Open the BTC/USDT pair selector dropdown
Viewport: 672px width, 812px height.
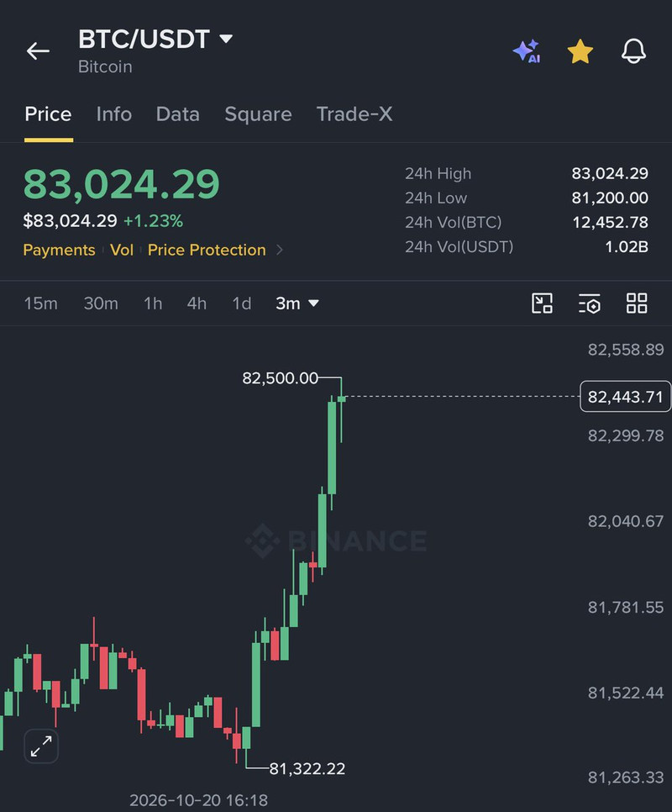click(x=155, y=39)
